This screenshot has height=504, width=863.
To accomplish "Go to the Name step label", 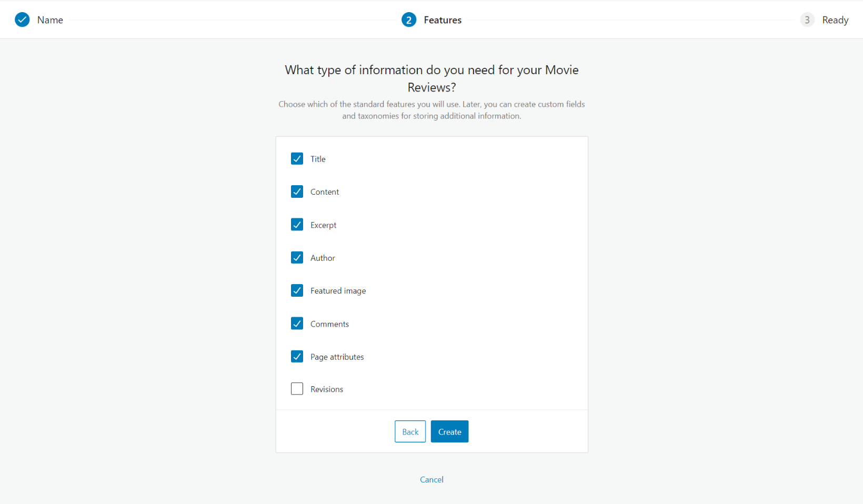I will coord(50,20).
